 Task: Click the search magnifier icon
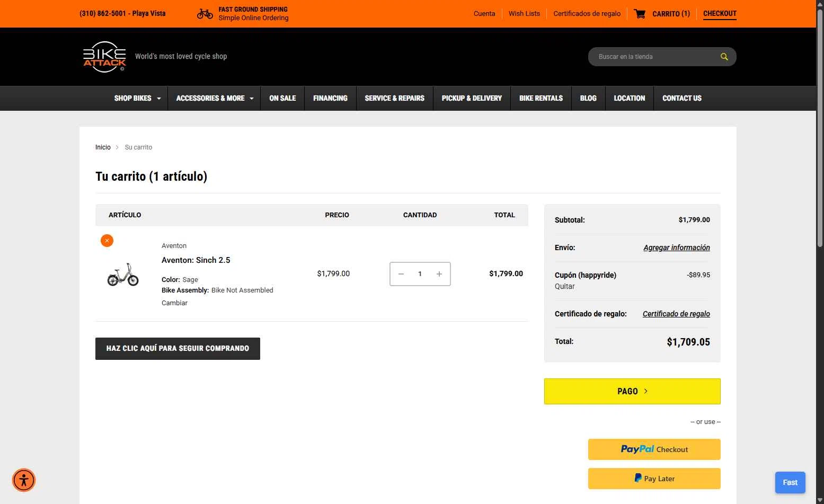click(x=724, y=57)
